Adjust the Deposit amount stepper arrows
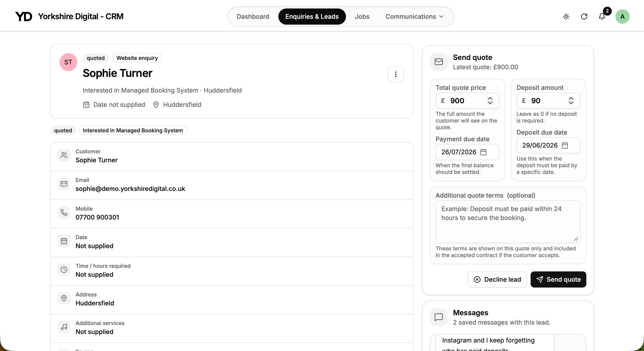Viewport: 644px width, 351px height. point(571,101)
